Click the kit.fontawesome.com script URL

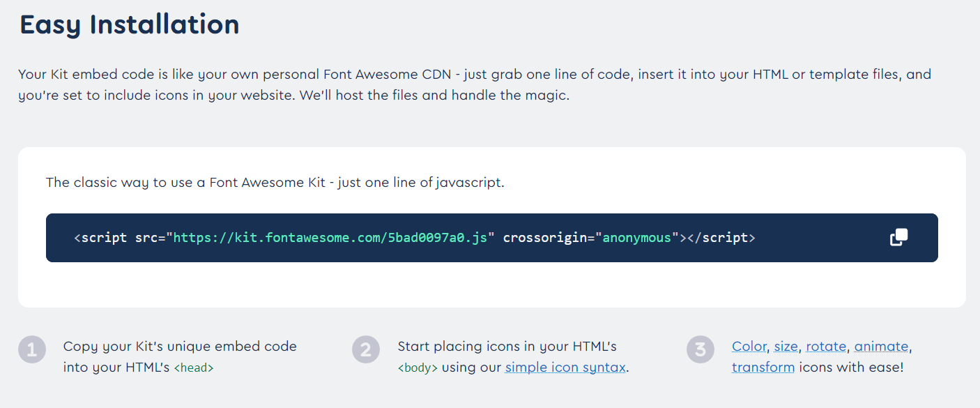tap(330, 238)
